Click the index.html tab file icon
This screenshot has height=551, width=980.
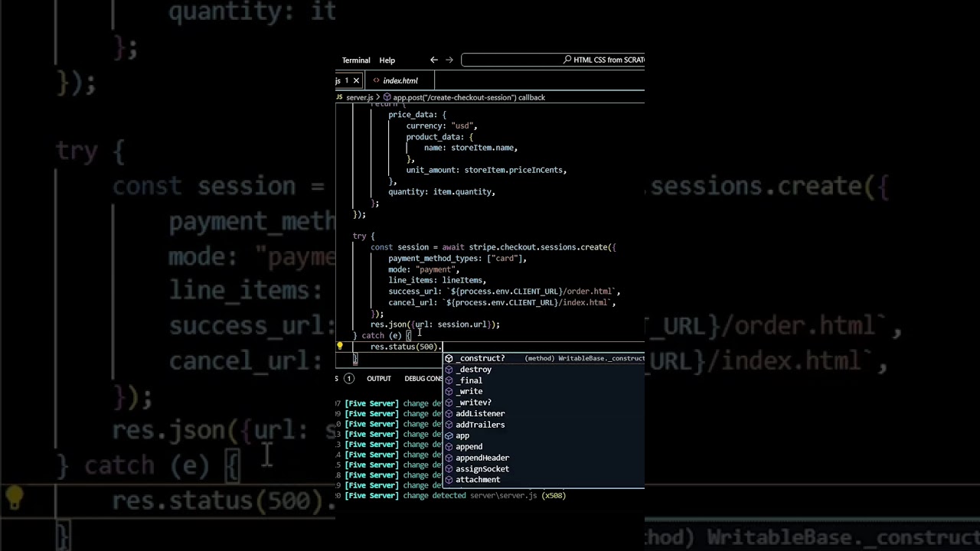tap(376, 80)
